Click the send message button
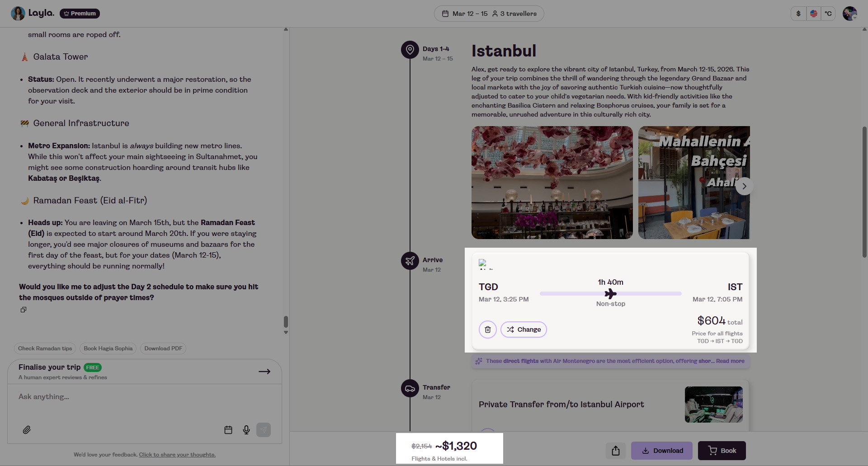Viewport: 868px width, 466px height. (x=264, y=430)
